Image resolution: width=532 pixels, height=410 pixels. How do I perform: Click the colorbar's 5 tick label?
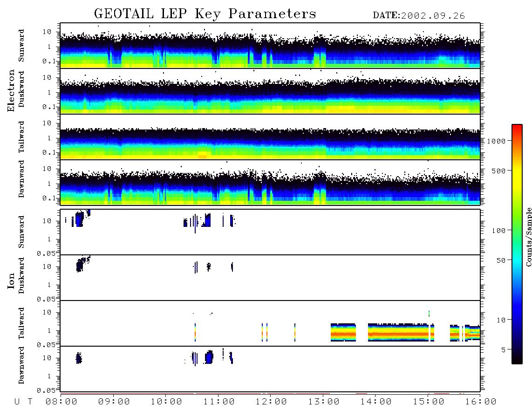point(504,349)
